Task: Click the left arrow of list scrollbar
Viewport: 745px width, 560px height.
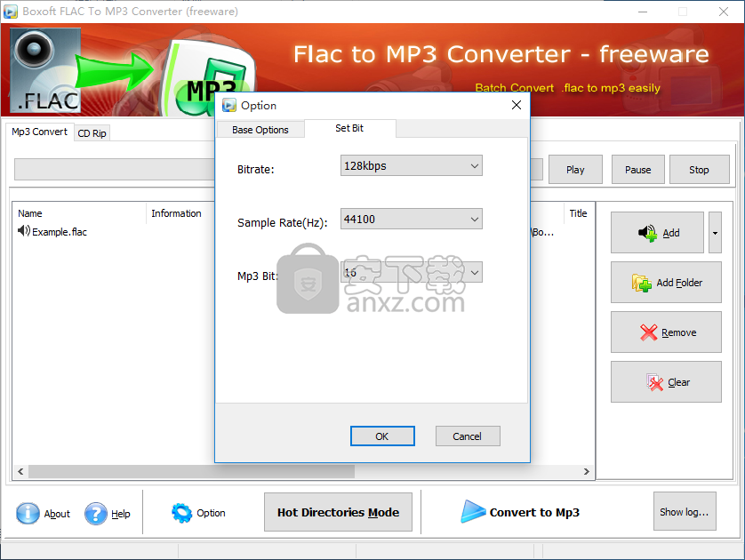Action: [20, 471]
